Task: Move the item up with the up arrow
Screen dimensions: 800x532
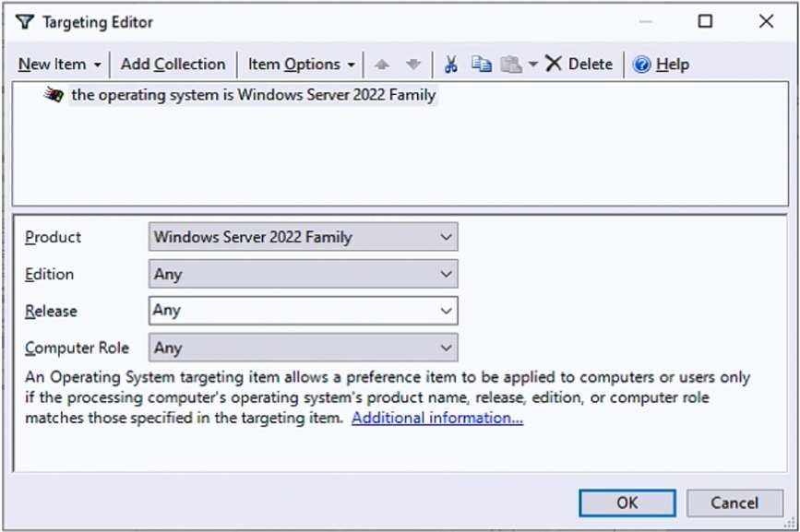Action: tap(382, 65)
